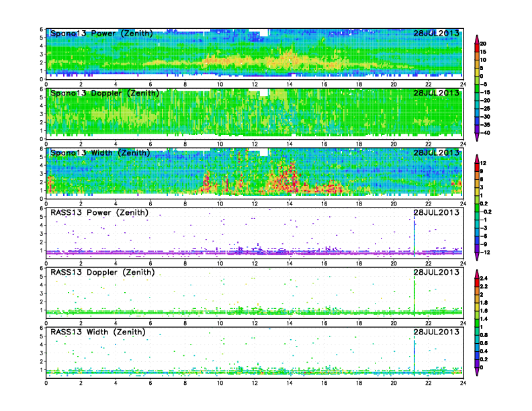
Task: Select the 28JUL2013 date in Spano13 Doppler panel
Action: [436, 93]
